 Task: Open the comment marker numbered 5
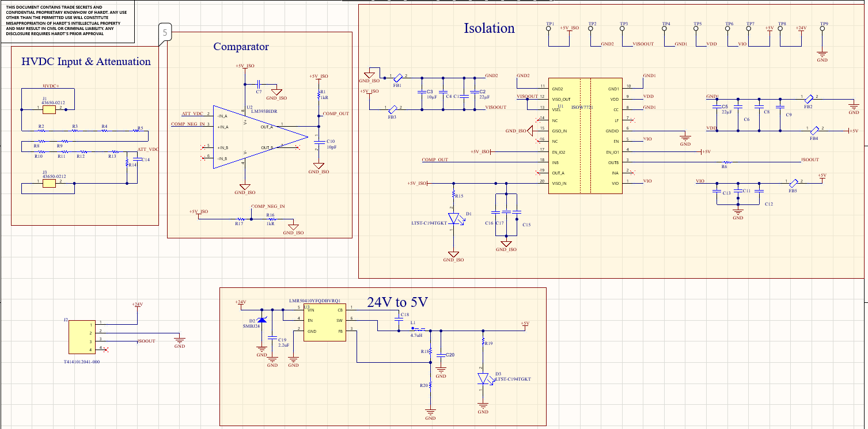(165, 33)
